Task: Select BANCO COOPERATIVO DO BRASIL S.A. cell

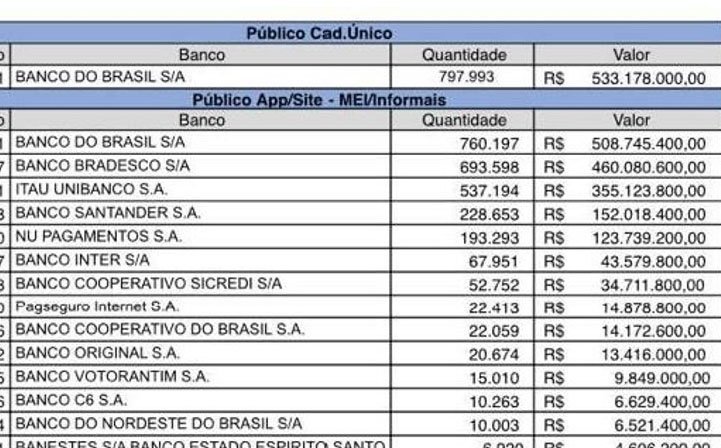Action: point(201,329)
